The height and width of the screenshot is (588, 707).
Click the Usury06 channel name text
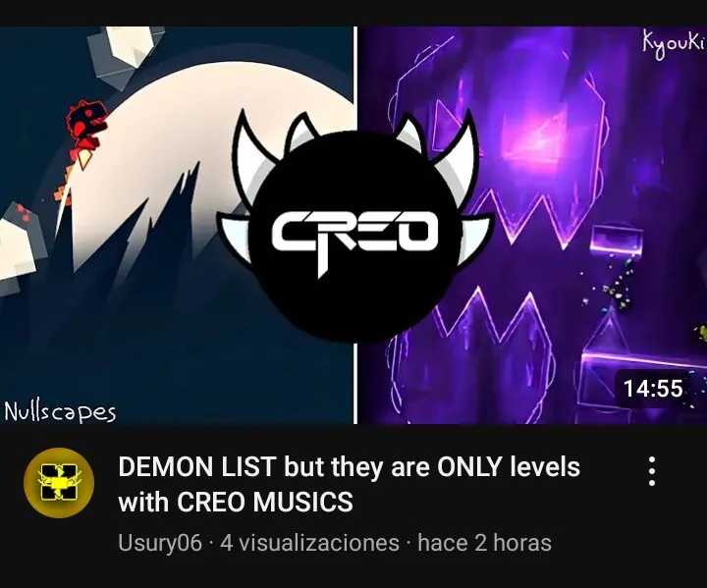[160, 543]
